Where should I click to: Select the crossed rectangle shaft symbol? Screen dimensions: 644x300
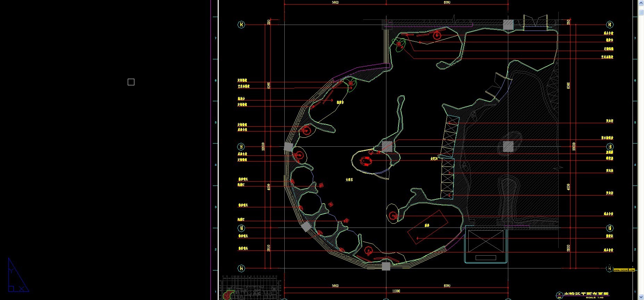[486, 241]
